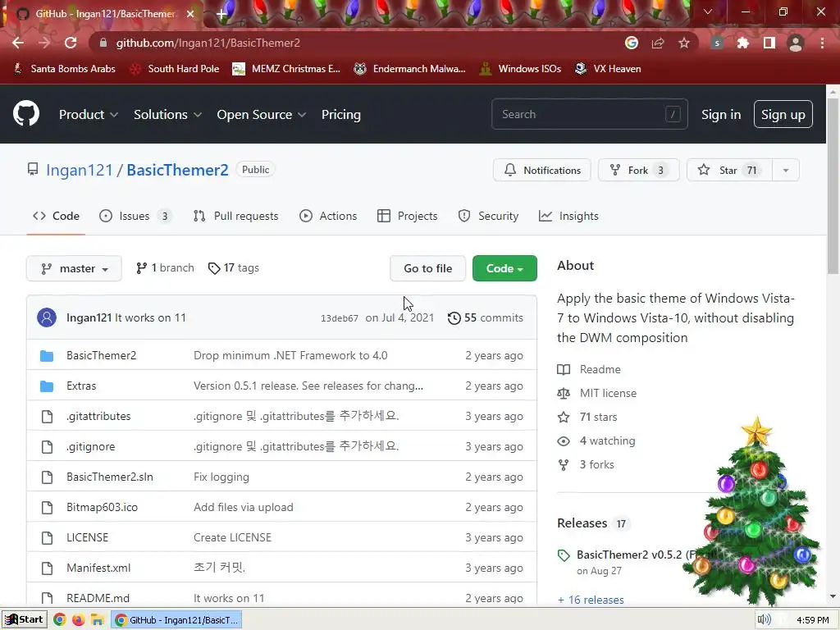The image size is (840, 630).
Task: Open the BasicThemer2.sln file
Action: [110, 477]
